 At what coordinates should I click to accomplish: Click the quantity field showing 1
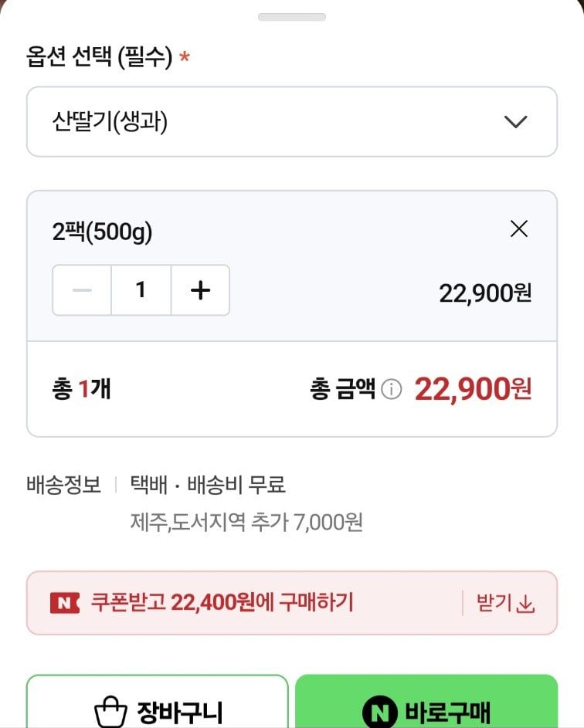(x=141, y=290)
